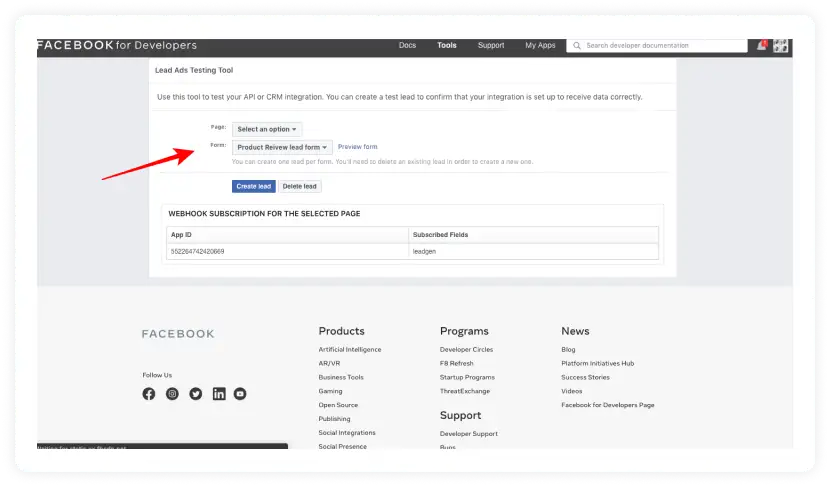Visit the Twitter social icon
This screenshot has height=487, width=830.
pyautogui.click(x=196, y=394)
